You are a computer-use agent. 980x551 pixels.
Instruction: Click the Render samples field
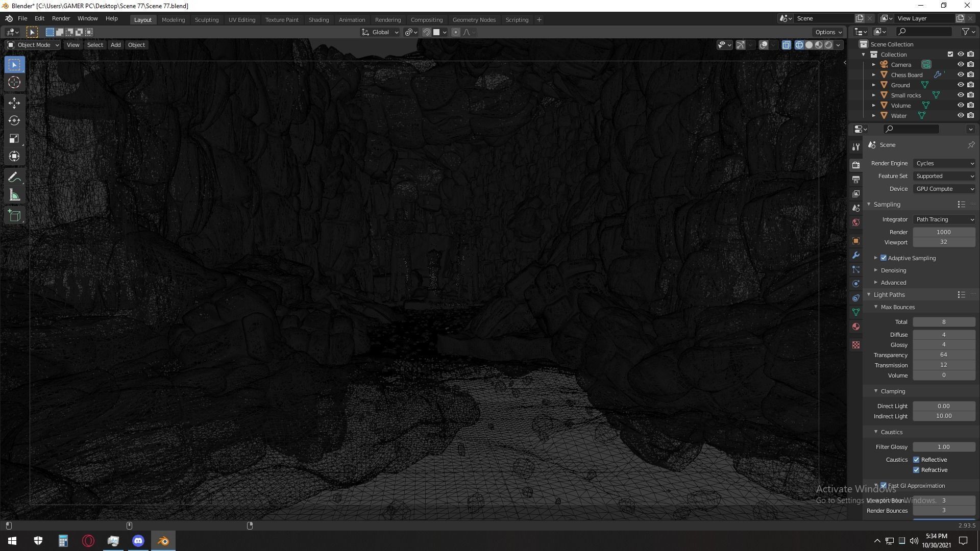click(x=943, y=232)
